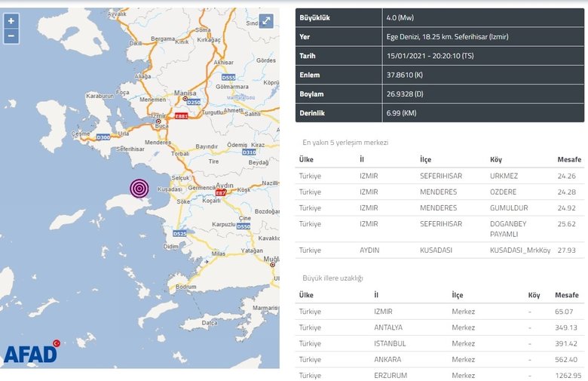The height and width of the screenshot is (381, 588).
Task: Click the DOGANBEY PAYAMLI village cell
Action: [508, 229]
